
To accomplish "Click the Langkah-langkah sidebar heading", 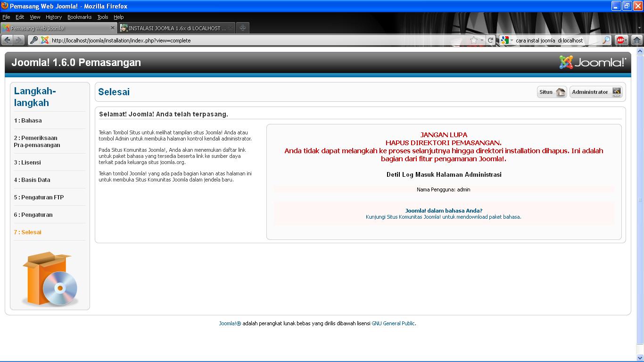I will click(35, 97).
